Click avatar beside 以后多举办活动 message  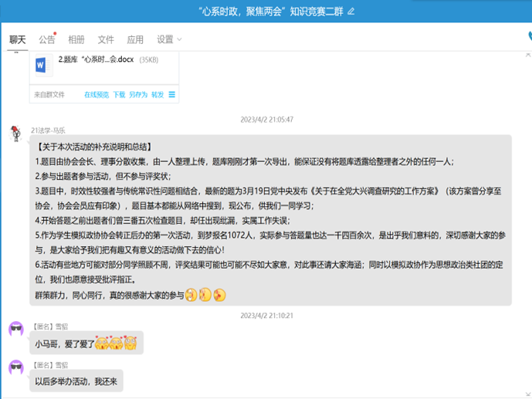pyautogui.click(x=16, y=367)
